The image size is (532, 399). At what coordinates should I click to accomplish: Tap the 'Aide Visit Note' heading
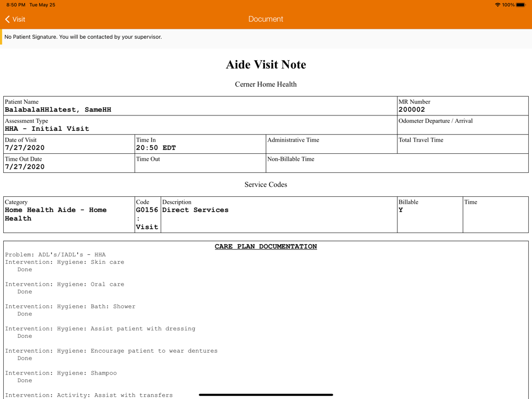click(266, 64)
